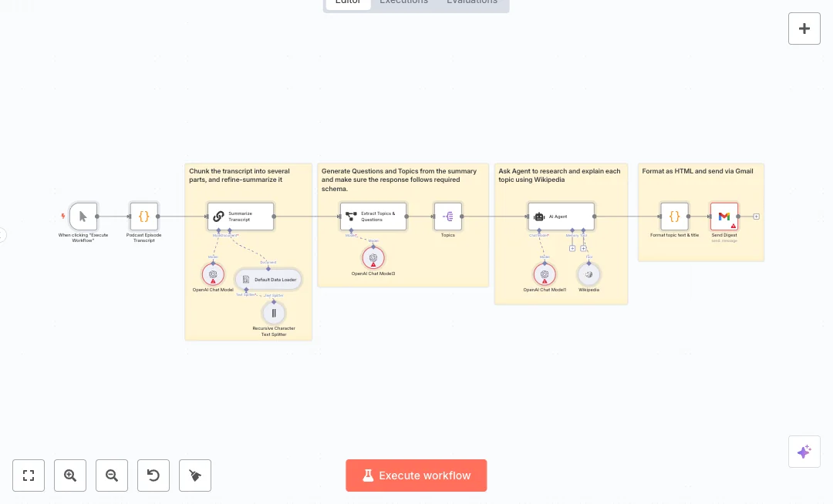Add a node after Send Digest
The height and width of the screenshot is (504, 833).
(756, 217)
